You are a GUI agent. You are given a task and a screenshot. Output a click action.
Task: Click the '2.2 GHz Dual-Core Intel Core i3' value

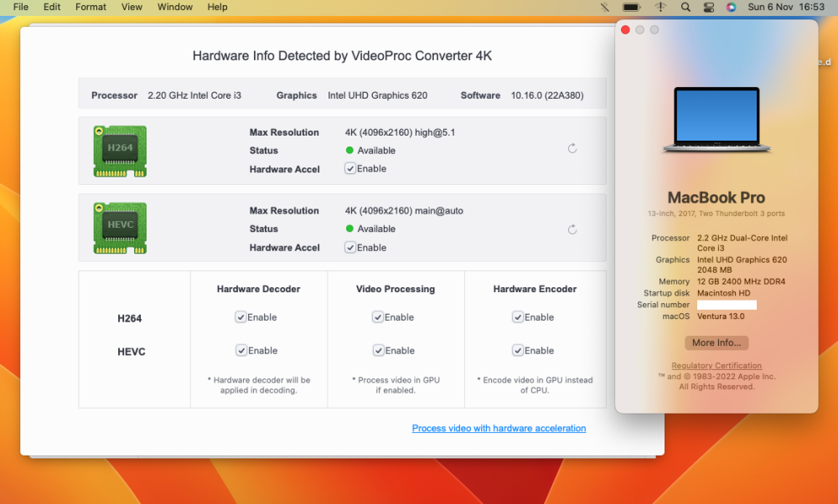click(x=742, y=243)
